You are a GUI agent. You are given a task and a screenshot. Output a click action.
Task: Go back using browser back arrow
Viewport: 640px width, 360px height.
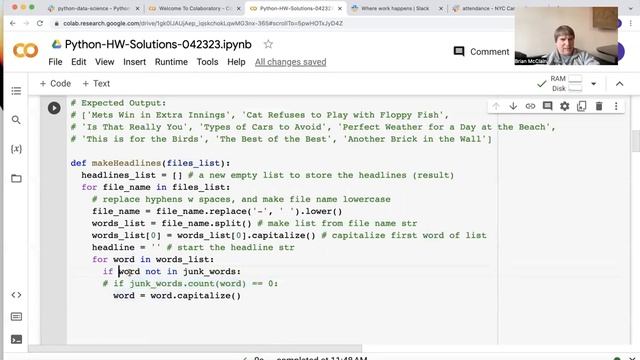(13, 24)
